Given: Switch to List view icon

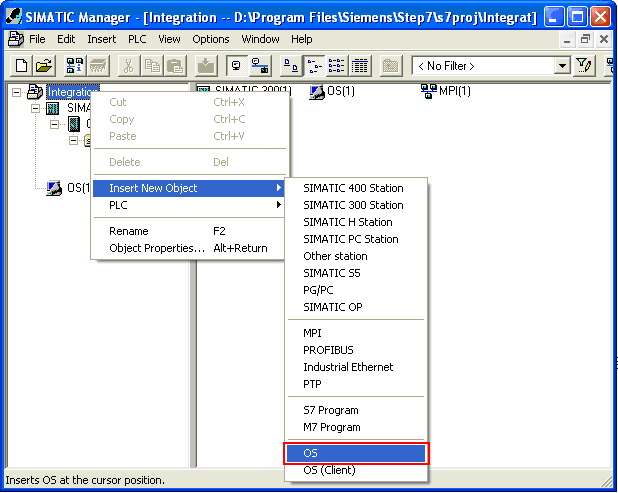Looking at the screenshot, I should point(336,65).
